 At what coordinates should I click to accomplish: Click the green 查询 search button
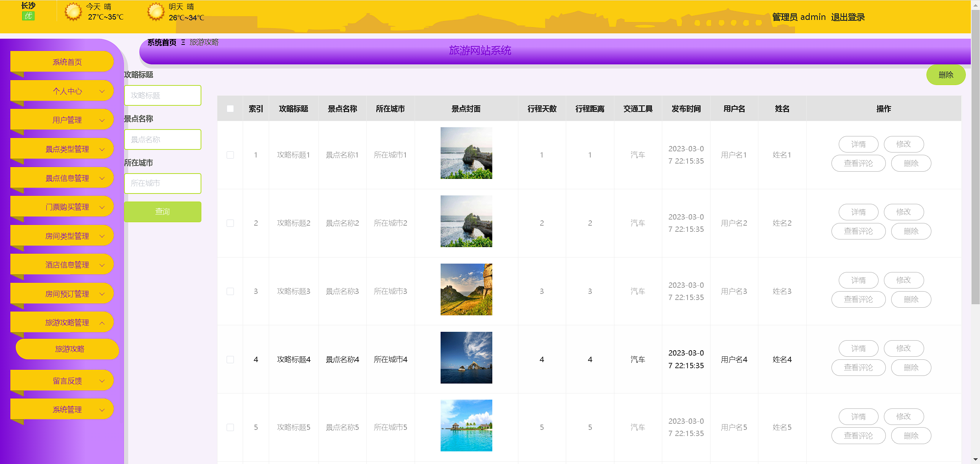coord(162,212)
